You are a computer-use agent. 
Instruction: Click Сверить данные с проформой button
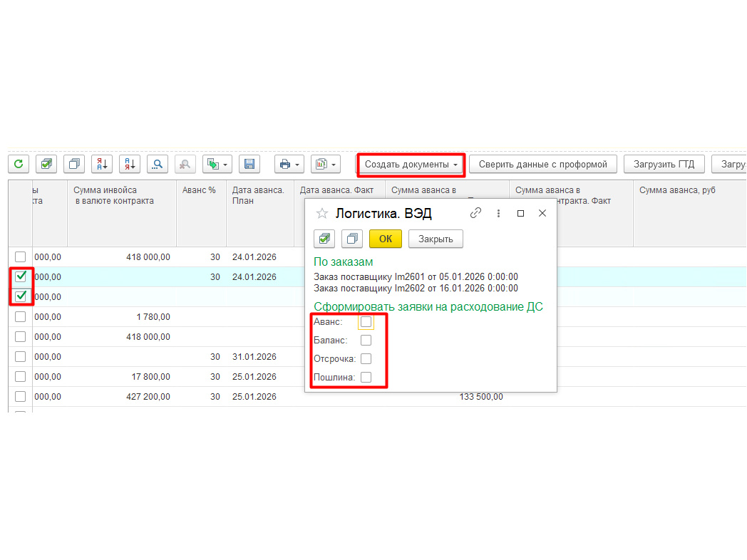(x=543, y=165)
